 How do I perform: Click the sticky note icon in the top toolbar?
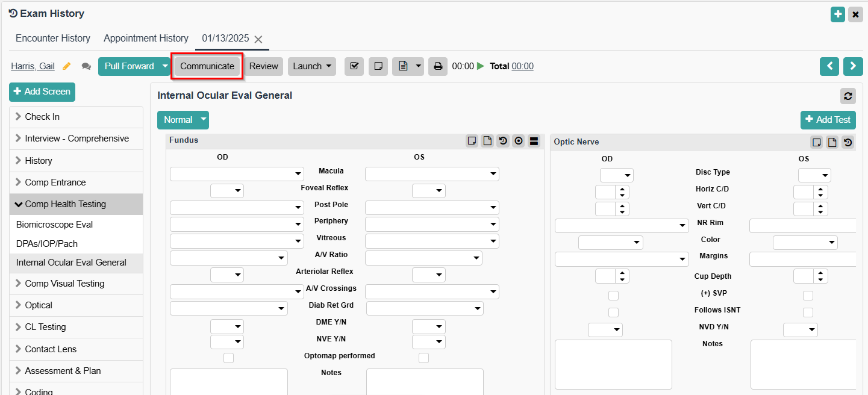click(378, 66)
